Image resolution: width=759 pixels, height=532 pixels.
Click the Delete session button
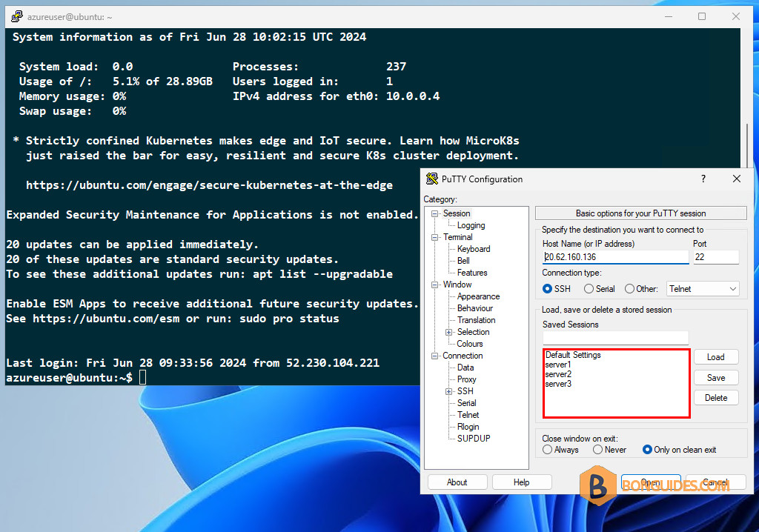pos(716,398)
